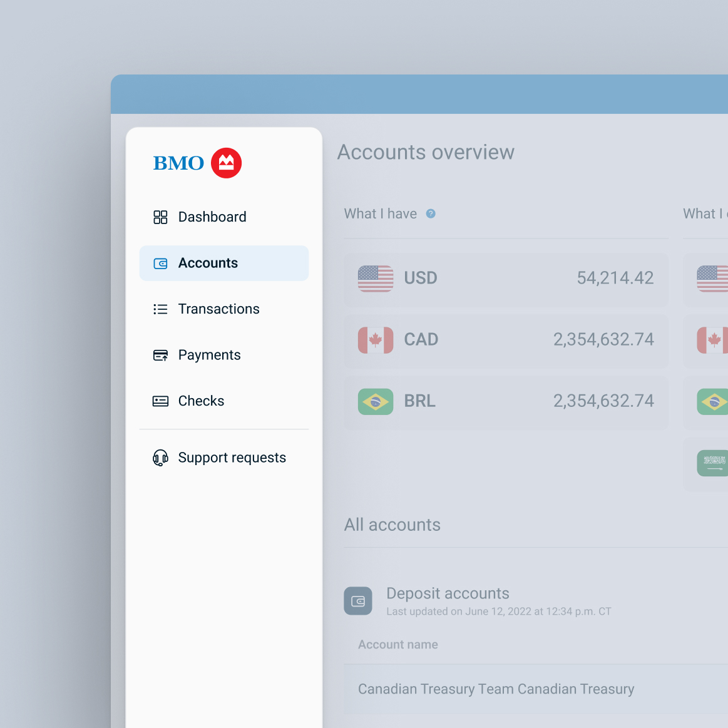Select the USD flag icon

tap(375, 278)
